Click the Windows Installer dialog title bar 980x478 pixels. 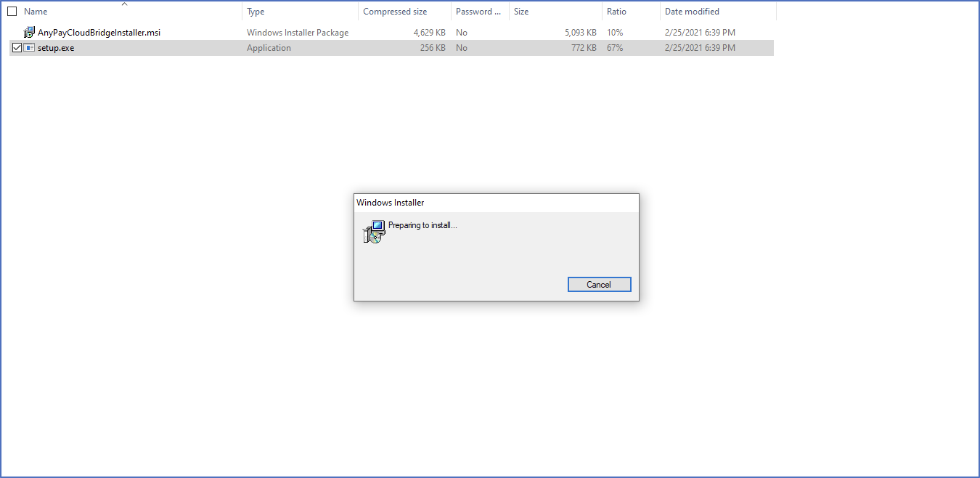pos(497,203)
